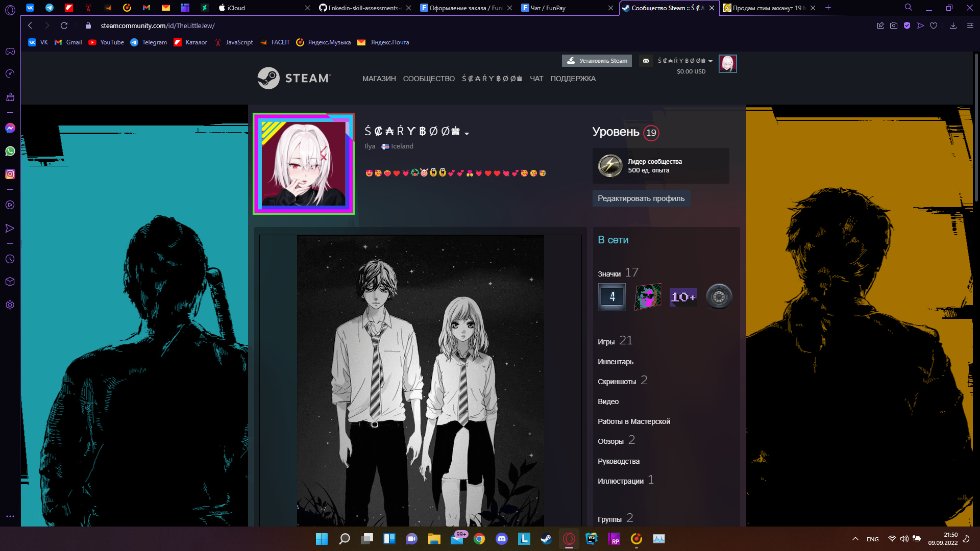
Task: Open the Руководства guides link
Action: pyautogui.click(x=618, y=461)
